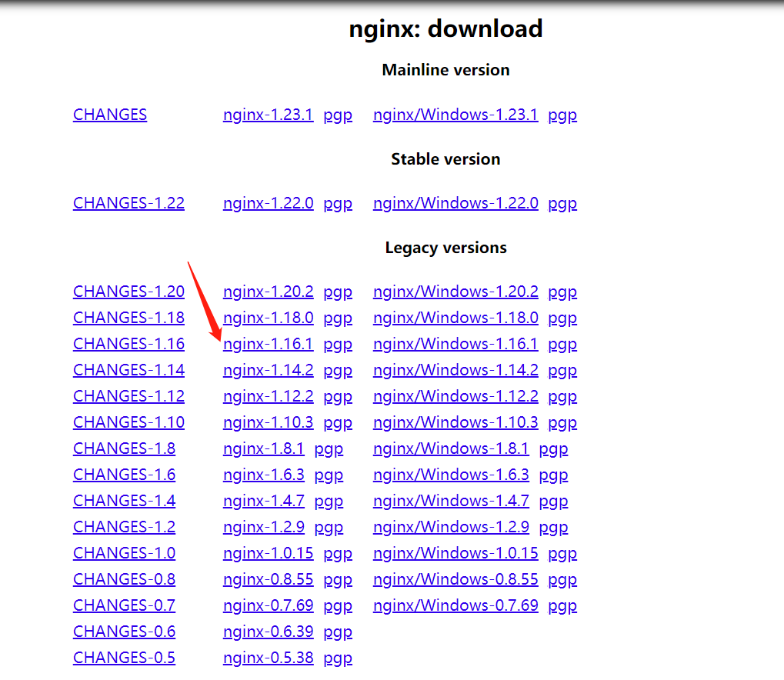
Task: Open CHANGES-1.4 changelog
Action: 124,500
